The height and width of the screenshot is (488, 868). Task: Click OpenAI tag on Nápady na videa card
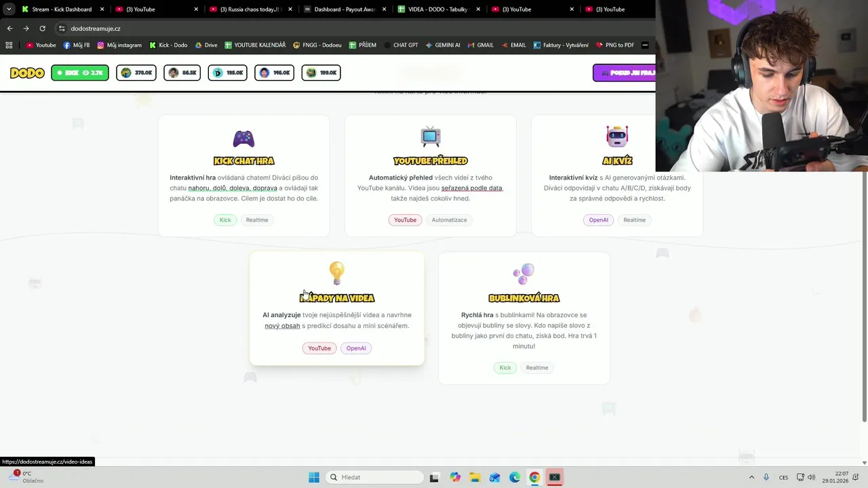[x=356, y=348]
